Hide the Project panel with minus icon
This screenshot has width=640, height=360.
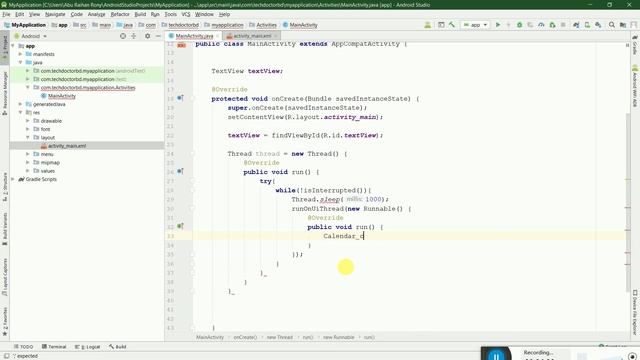click(158, 36)
